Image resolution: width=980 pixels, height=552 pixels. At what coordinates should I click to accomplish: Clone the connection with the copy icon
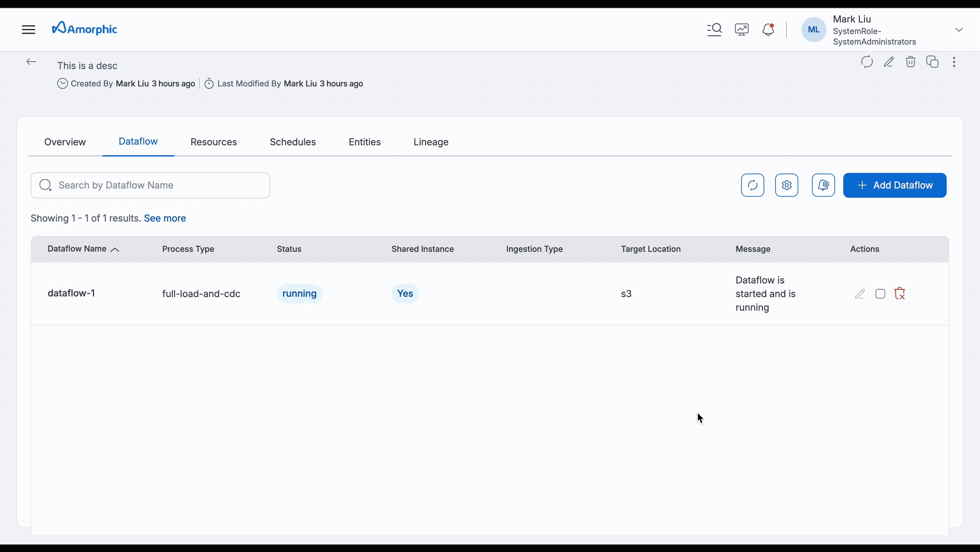[933, 62]
